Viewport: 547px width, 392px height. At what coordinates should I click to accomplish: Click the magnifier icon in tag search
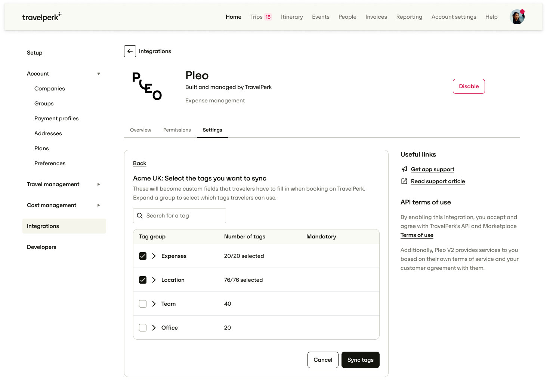coord(140,216)
